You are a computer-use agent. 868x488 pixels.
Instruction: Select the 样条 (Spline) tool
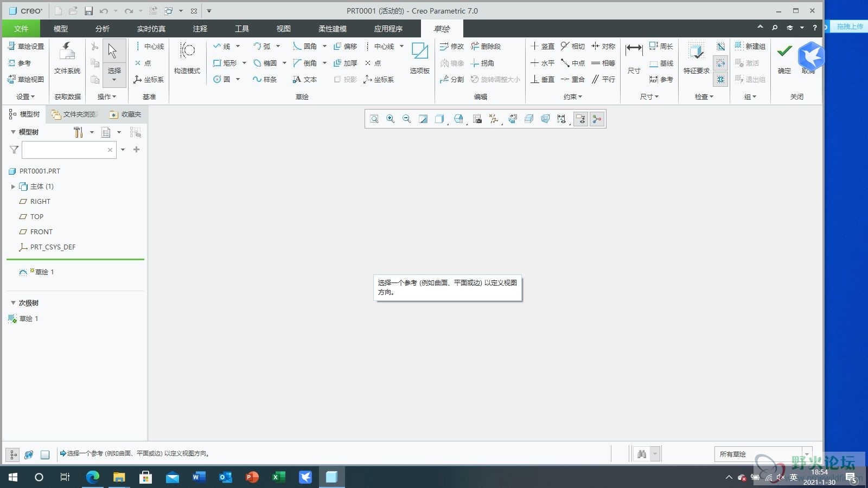(x=265, y=79)
